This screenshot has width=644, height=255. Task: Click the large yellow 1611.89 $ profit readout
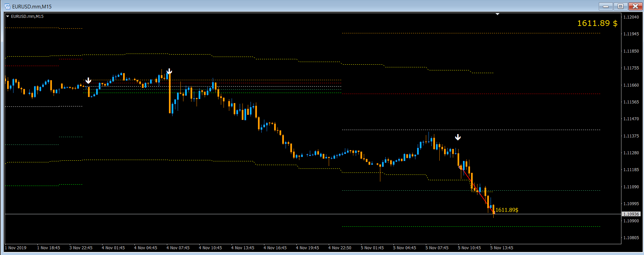pos(597,23)
